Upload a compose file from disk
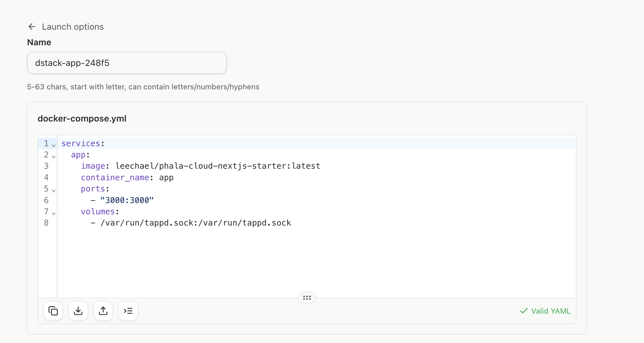 click(103, 311)
